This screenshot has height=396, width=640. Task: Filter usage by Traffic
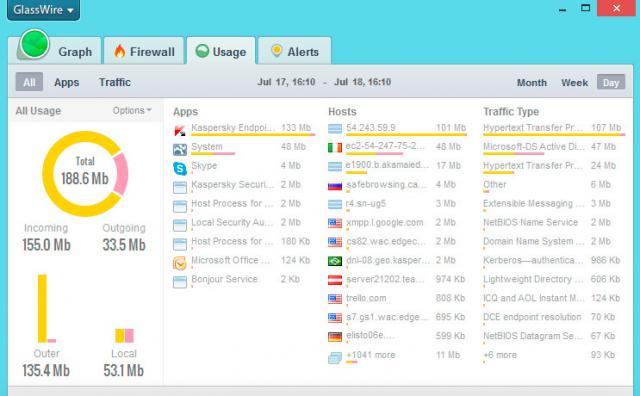(x=115, y=82)
